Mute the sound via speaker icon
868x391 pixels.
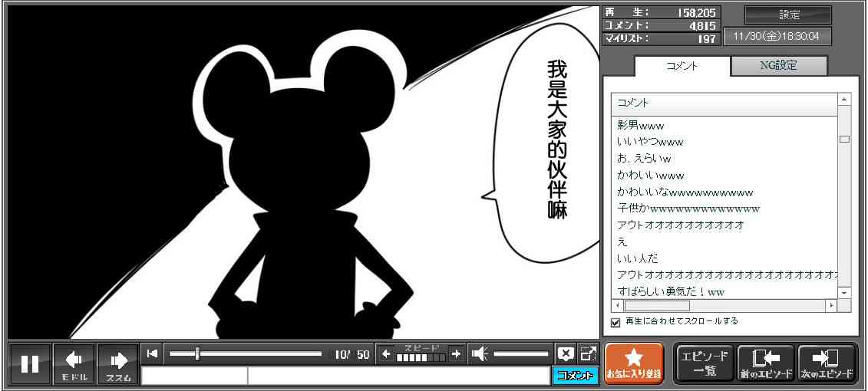click(x=480, y=353)
